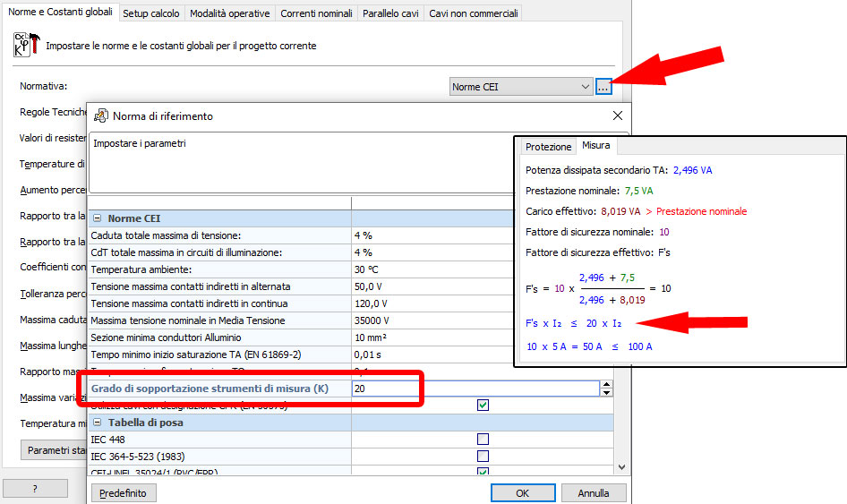The height and width of the screenshot is (504, 847).
Task: Increase the Grado di sopportazione value
Action: click(606, 385)
